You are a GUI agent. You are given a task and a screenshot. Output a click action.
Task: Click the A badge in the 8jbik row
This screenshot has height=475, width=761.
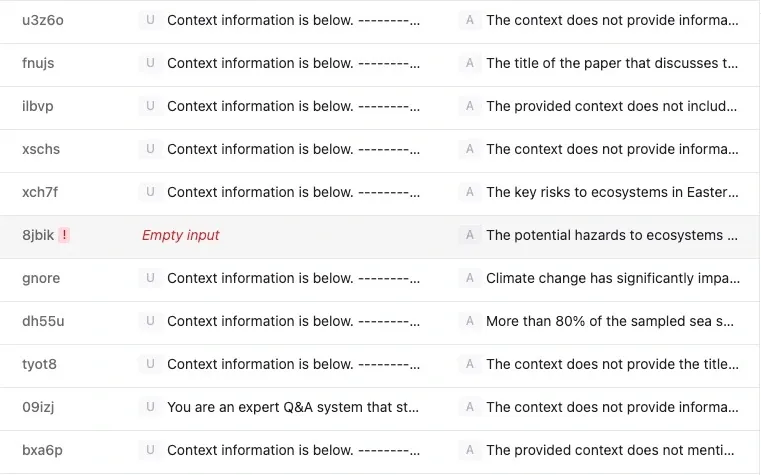click(x=469, y=235)
